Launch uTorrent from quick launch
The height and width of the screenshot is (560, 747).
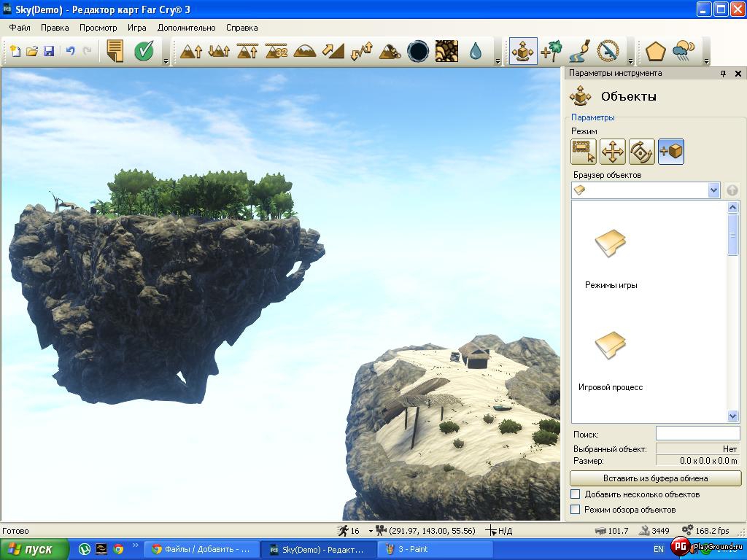pyautogui.click(x=85, y=549)
